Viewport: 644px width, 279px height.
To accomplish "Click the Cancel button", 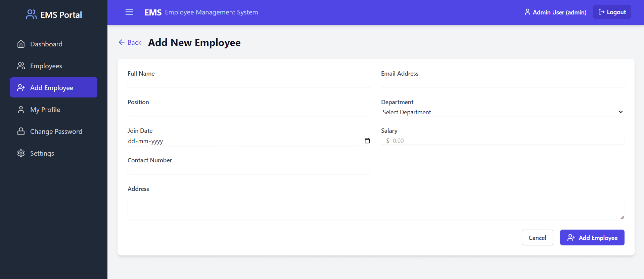I will click(x=538, y=238).
